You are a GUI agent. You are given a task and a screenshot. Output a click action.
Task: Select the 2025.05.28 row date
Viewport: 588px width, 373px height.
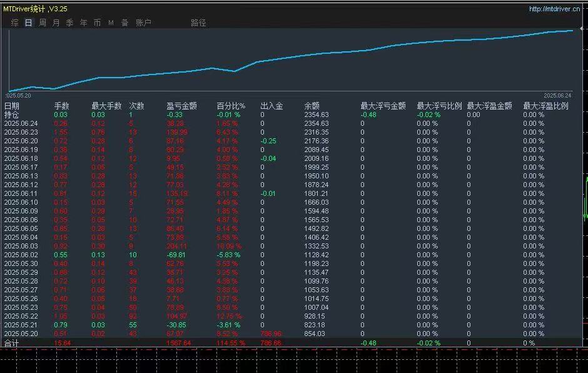21,281
